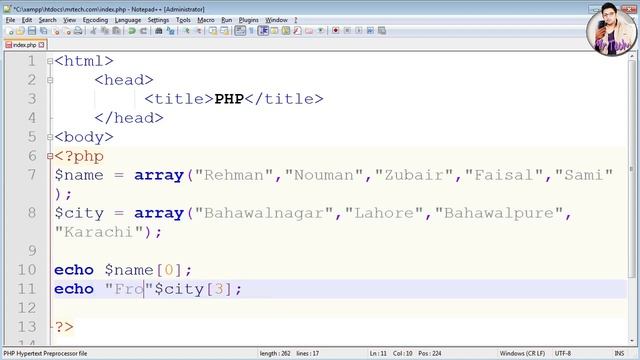The image size is (640, 360).
Task: Collapse the body fold marker on line 5
Action: (50, 137)
